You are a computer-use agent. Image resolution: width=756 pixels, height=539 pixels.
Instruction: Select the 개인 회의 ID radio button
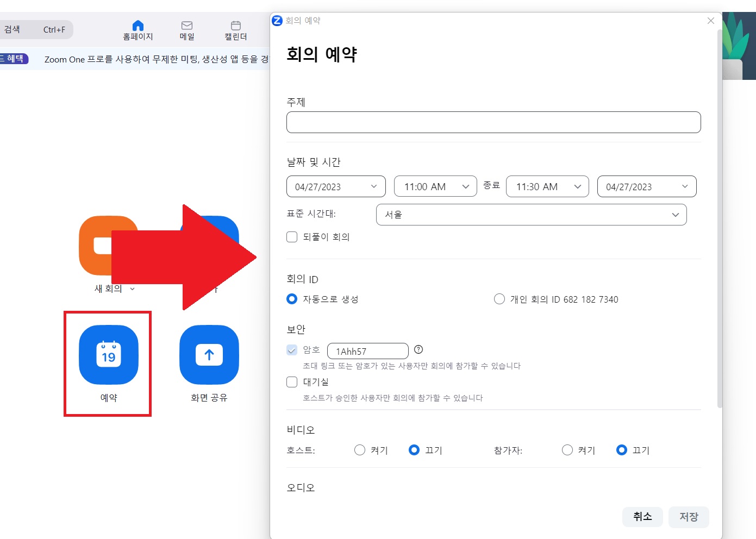499,299
